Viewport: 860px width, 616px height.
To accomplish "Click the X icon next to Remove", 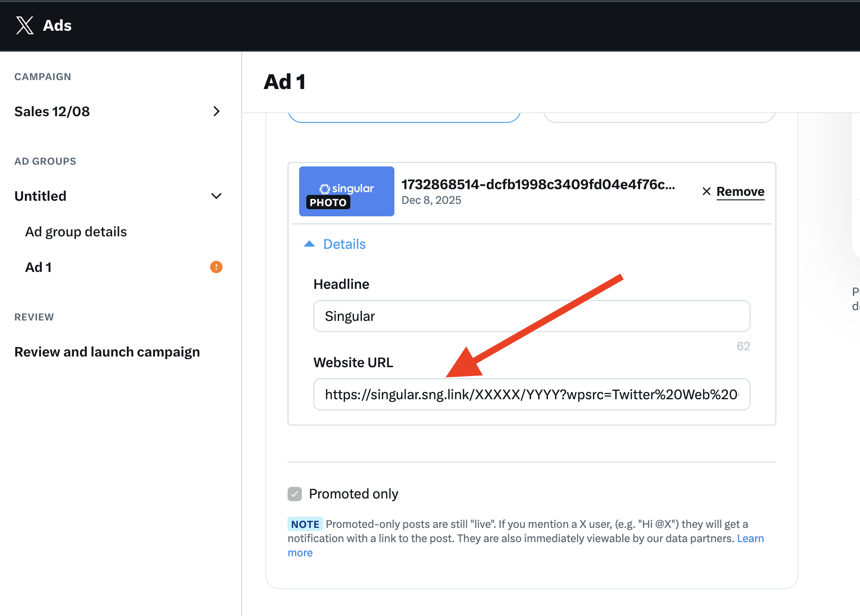I will pos(706,191).
